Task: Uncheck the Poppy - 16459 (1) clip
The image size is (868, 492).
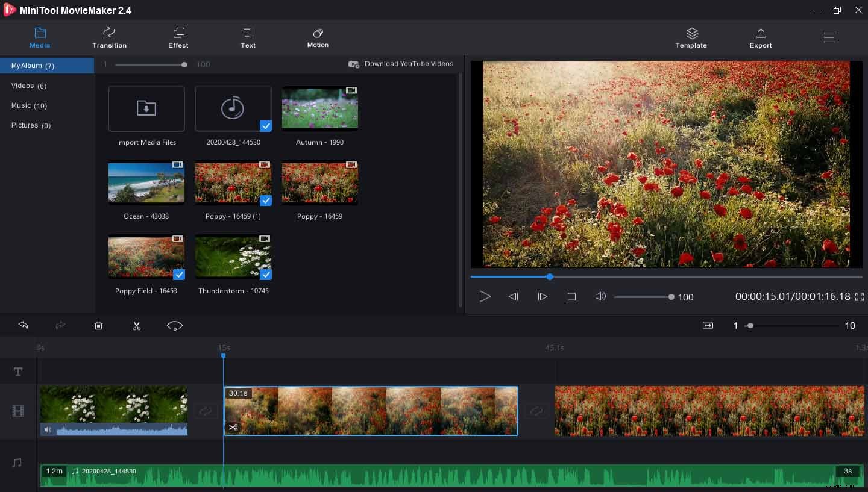Action: point(266,201)
